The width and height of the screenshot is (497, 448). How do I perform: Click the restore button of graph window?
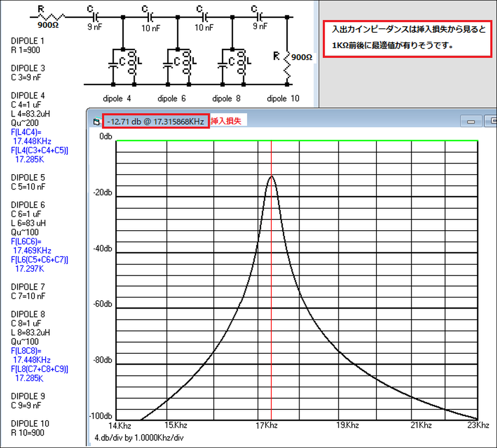click(492, 122)
